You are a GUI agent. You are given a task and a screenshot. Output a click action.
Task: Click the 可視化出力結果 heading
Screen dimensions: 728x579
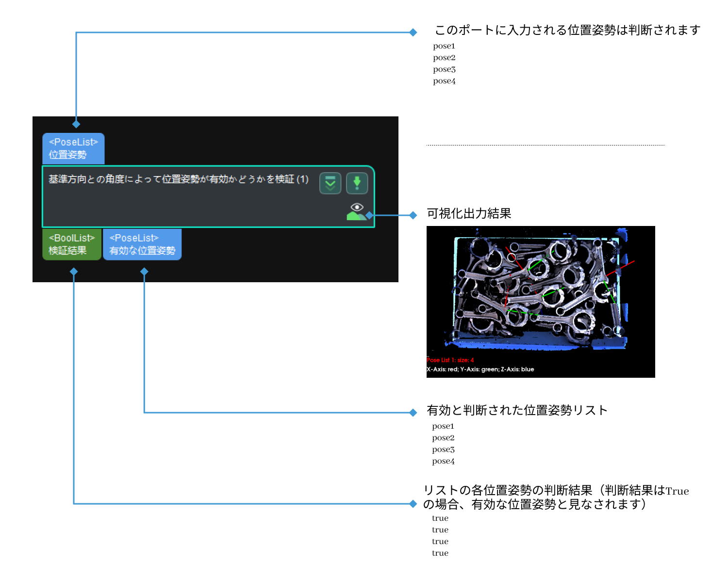point(469,213)
